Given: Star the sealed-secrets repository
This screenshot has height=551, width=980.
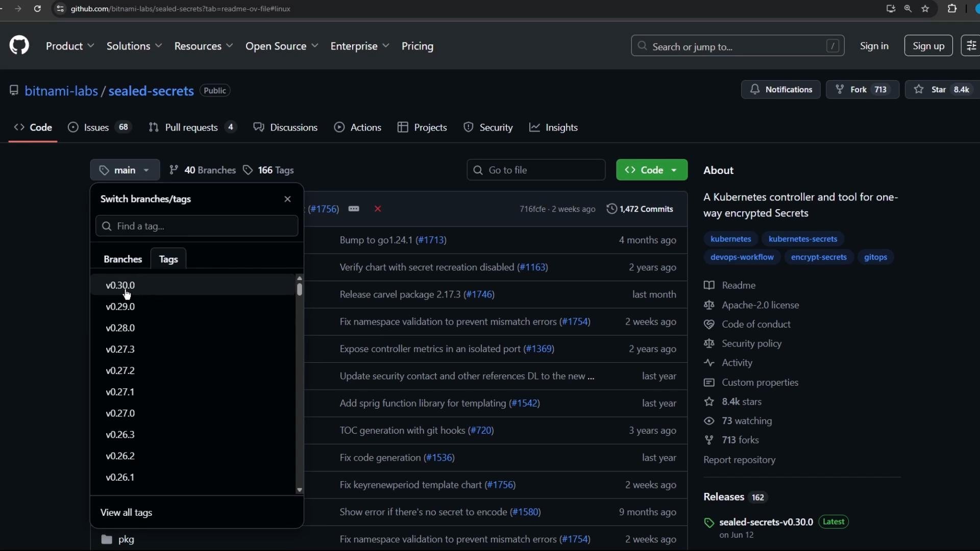Looking at the screenshot, I should (x=942, y=90).
